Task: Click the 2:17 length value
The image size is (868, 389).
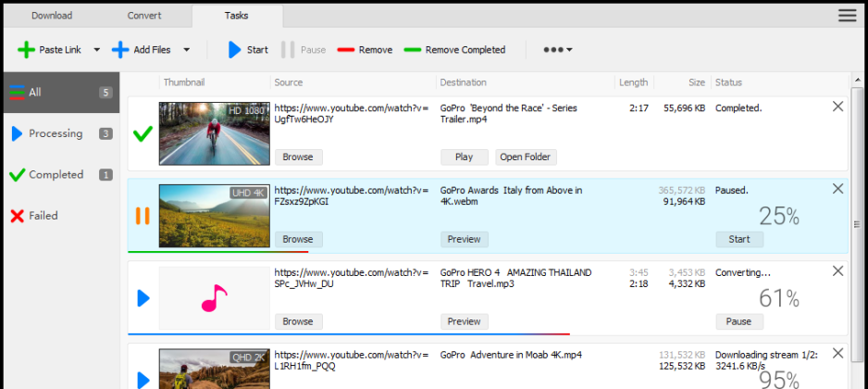Action: [x=639, y=108]
